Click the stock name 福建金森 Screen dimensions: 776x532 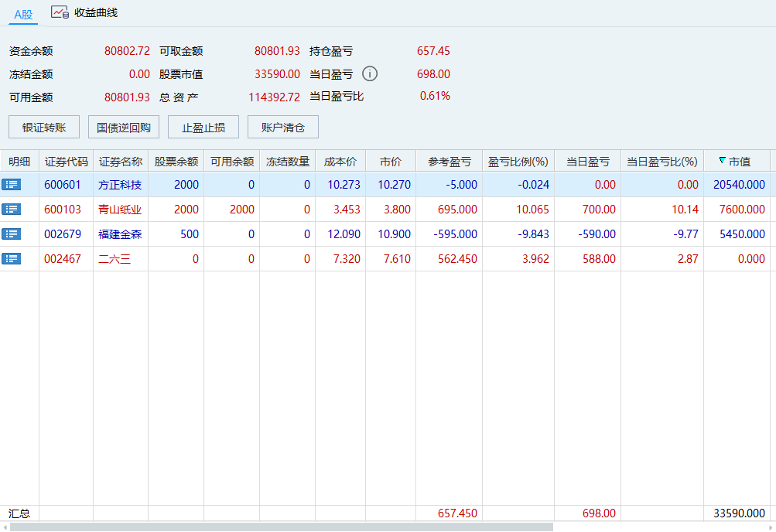120,234
